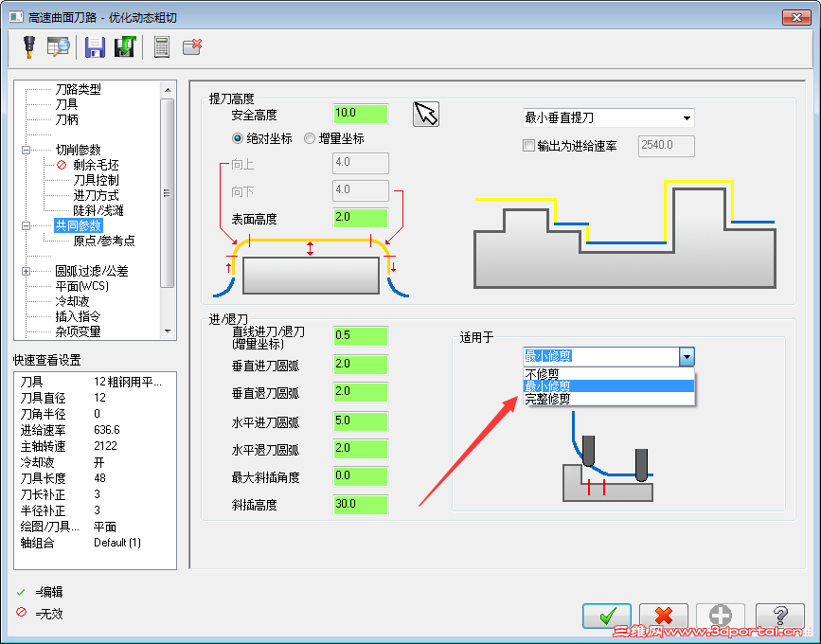Open the 插入指令 tree item

point(78,316)
